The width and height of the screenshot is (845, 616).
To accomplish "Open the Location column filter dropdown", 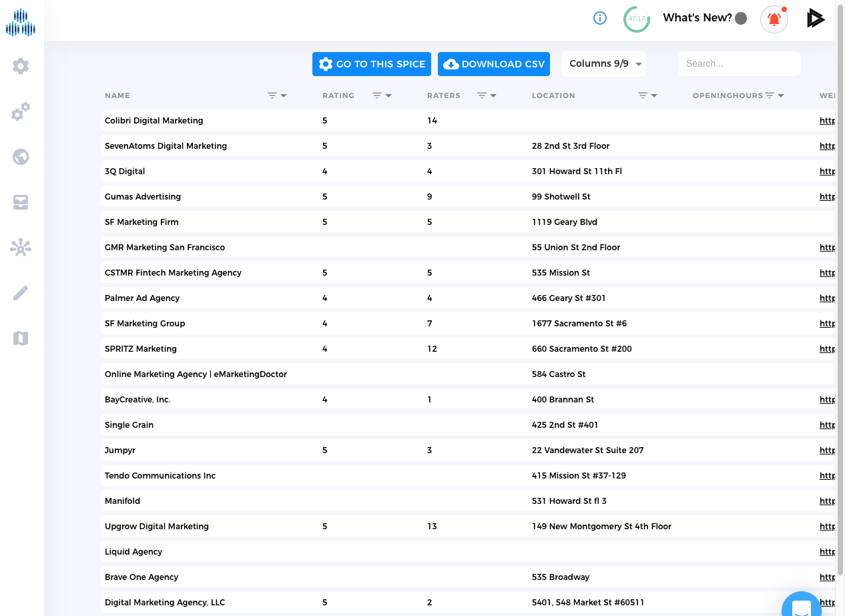I will pyautogui.click(x=647, y=95).
